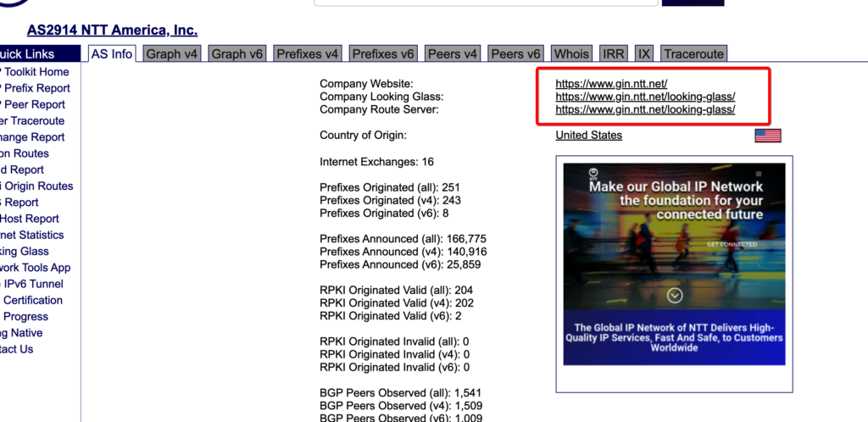Click GET CONNECTED in the ad banner
This screenshot has width=868, height=422.
pyautogui.click(x=732, y=244)
